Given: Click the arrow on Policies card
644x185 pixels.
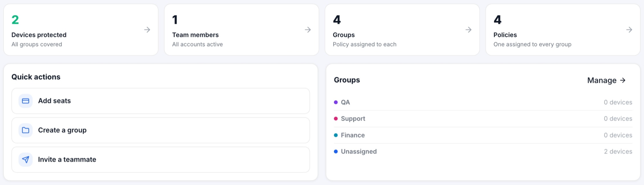Looking at the screenshot, I should tap(629, 30).
